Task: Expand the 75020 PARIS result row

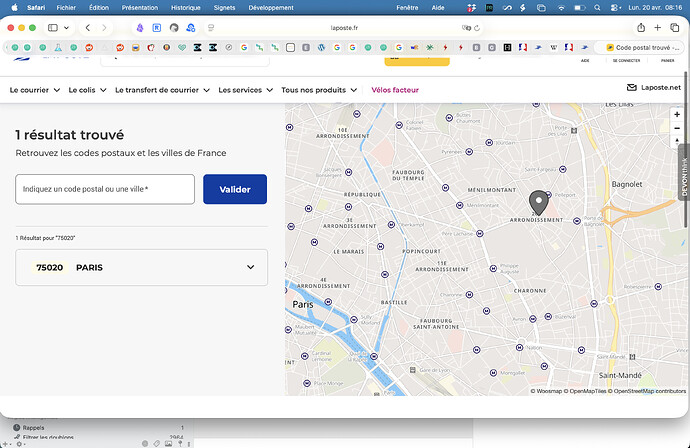Action: (141, 268)
